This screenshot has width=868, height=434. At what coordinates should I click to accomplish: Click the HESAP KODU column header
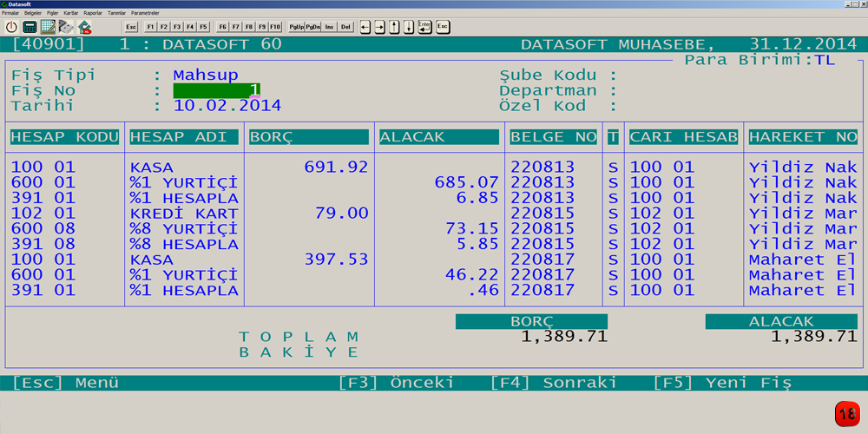coord(65,137)
